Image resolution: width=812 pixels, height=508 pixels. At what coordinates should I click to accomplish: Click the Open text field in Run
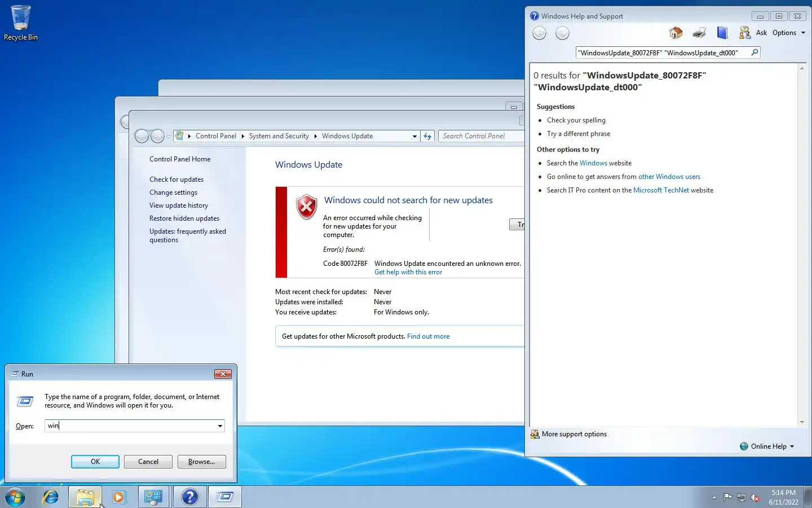click(130, 426)
